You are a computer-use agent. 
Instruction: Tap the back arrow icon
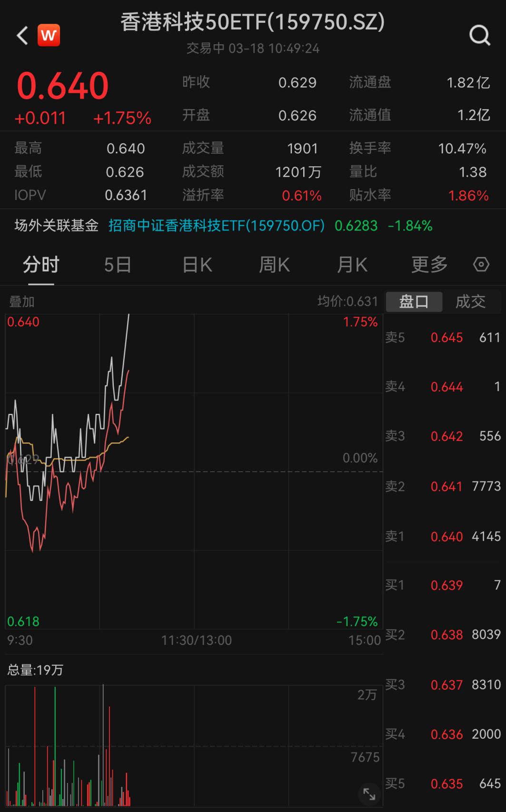[x=22, y=36]
